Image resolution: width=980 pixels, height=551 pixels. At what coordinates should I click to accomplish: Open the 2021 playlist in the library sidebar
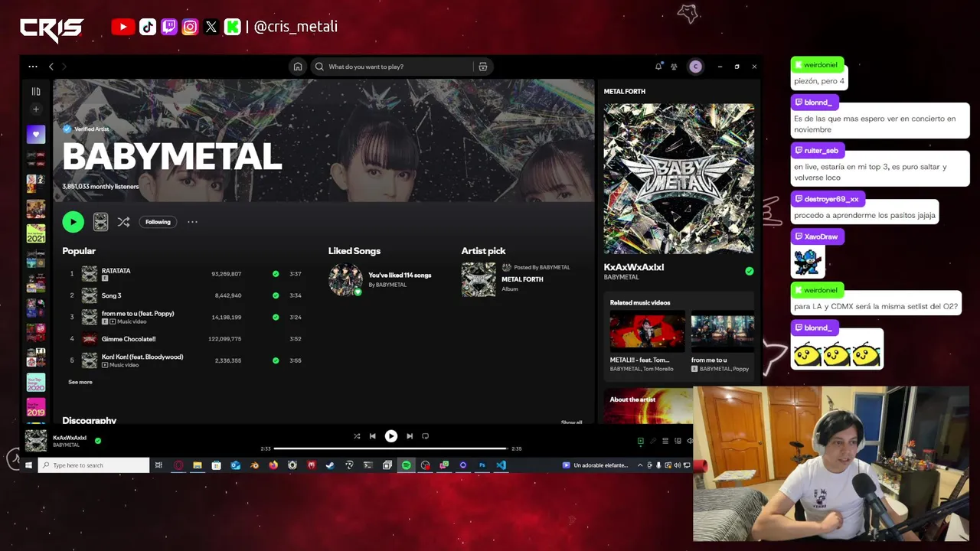(x=36, y=233)
